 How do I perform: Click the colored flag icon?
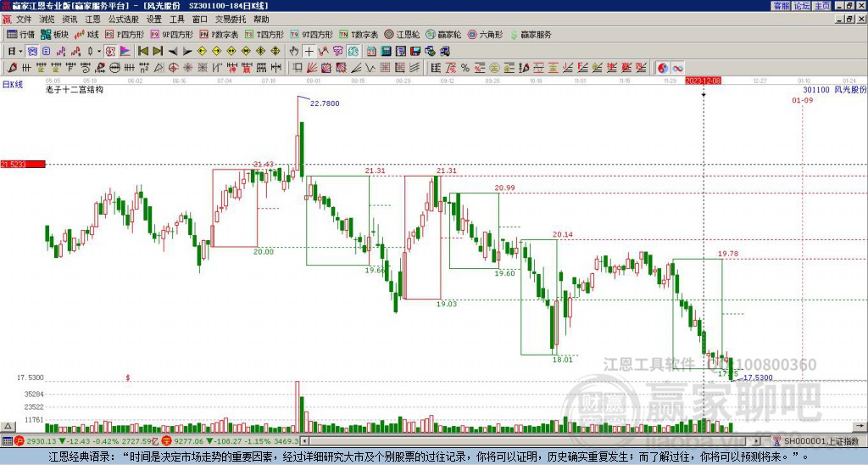click(x=125, y=51)
